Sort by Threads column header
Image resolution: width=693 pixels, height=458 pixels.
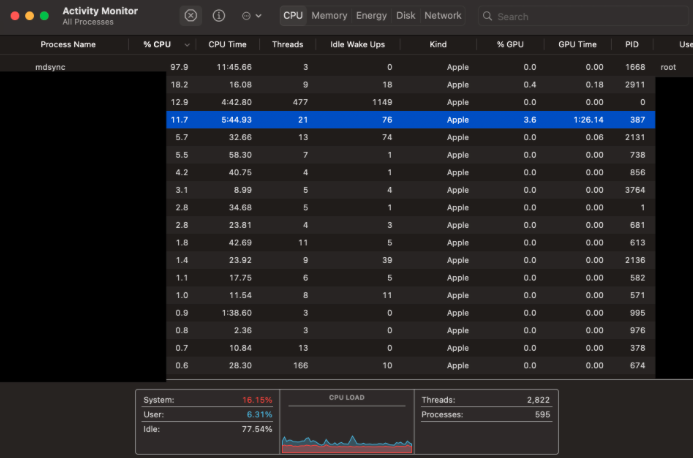(287, 44)
